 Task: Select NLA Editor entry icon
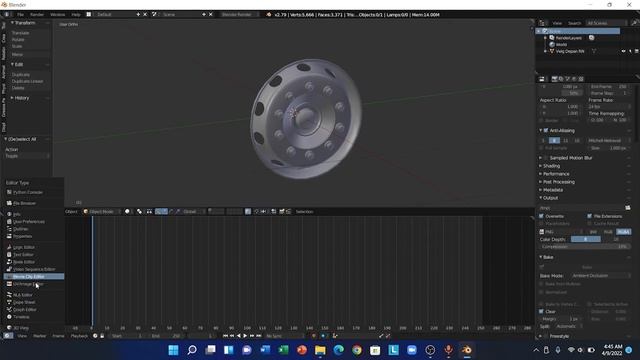9,295
